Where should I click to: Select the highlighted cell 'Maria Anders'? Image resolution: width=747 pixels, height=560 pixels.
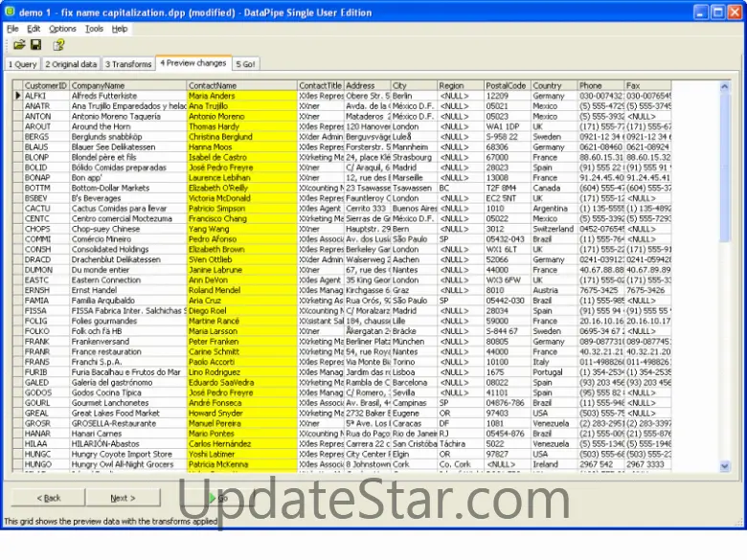tap(241, 96)
